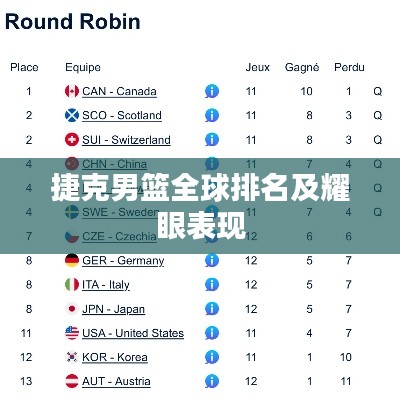Open the CAN - Canada team link
This screenshot has width=400, height=412.
pyautogui.click(x=119, y=91)
